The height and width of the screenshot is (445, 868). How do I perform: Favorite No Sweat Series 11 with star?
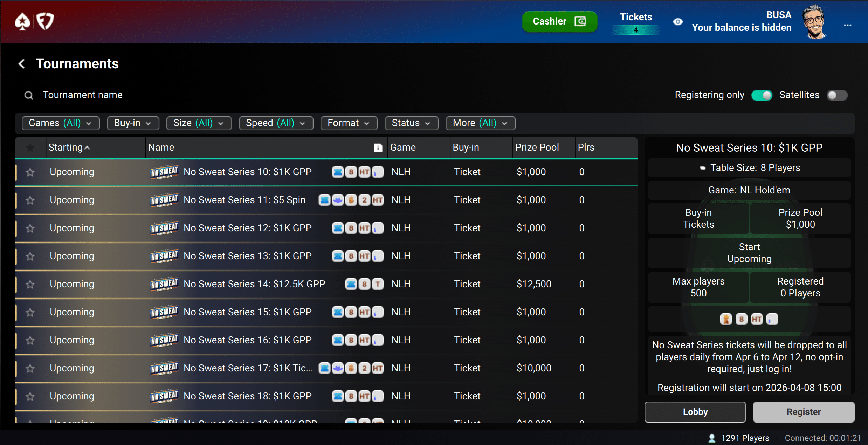30,200
